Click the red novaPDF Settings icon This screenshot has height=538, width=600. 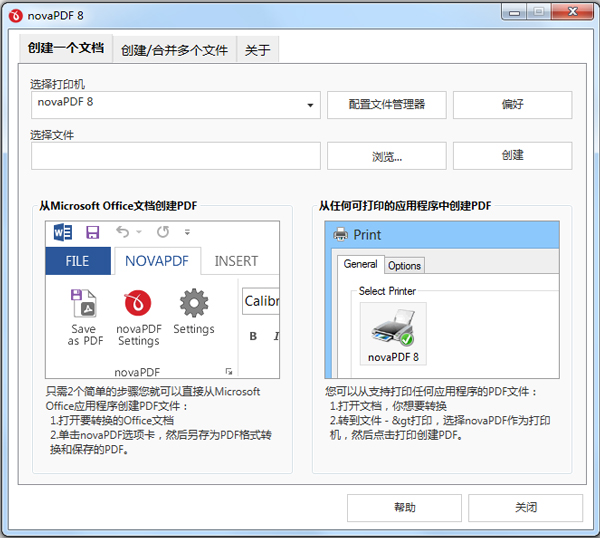138,303
